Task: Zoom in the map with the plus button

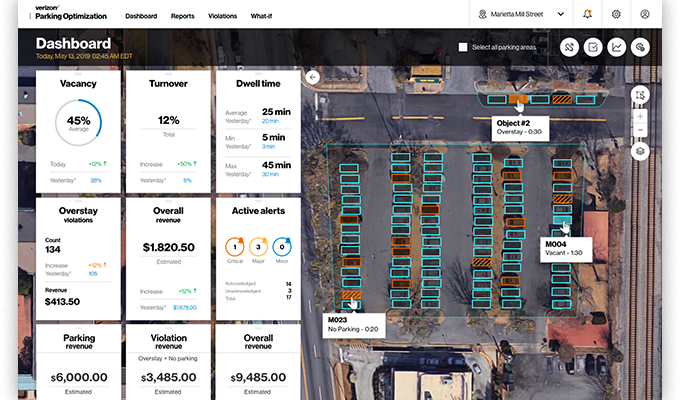Action: click(x=640, y=116)
